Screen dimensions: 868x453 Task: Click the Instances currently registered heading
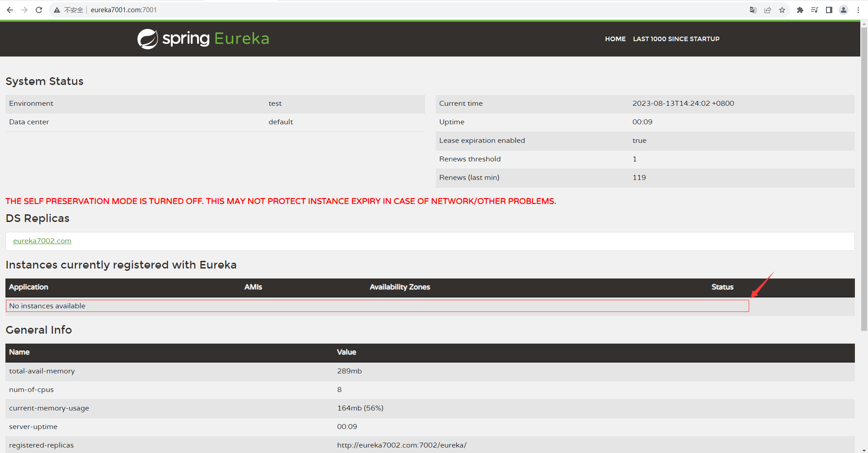tap(121, 265)
